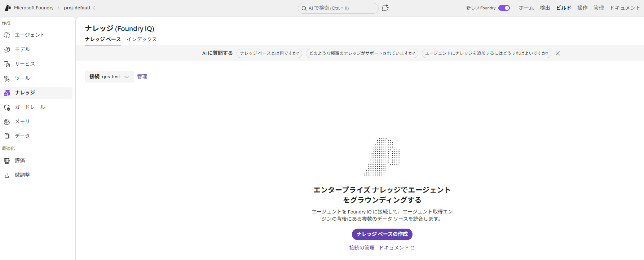Ask エージェントにナレッジを追加するには suggestion
The height and width of the screenshot is (260, 644).
pos(486,53)
